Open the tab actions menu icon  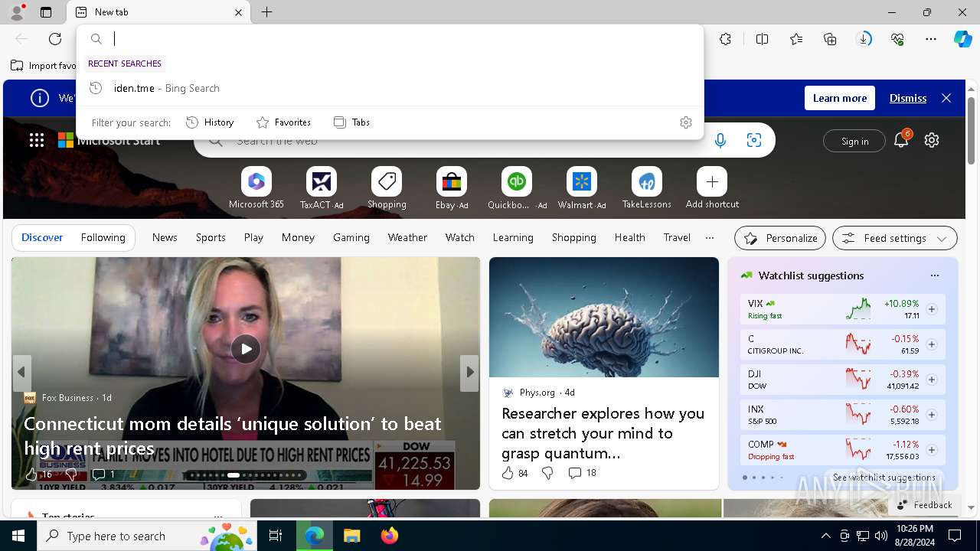[x=46, y=12]
